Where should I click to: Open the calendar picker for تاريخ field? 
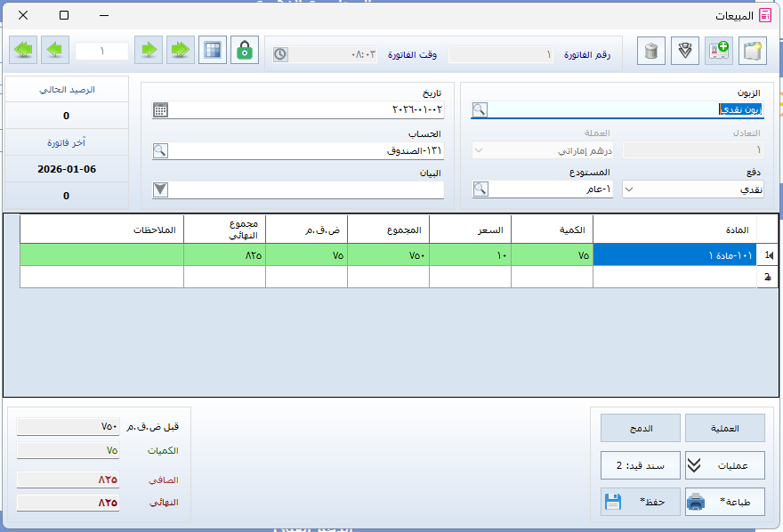click(160, 110)
